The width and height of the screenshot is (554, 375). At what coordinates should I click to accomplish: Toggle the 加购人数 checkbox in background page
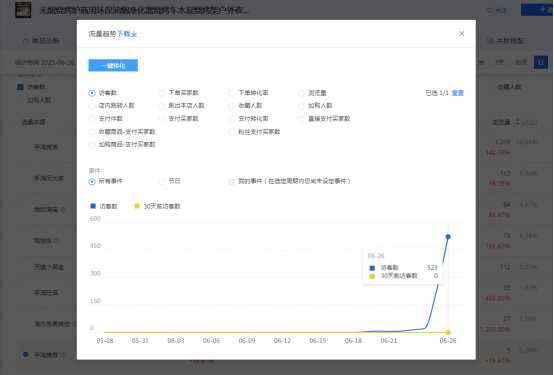(20, 100)
